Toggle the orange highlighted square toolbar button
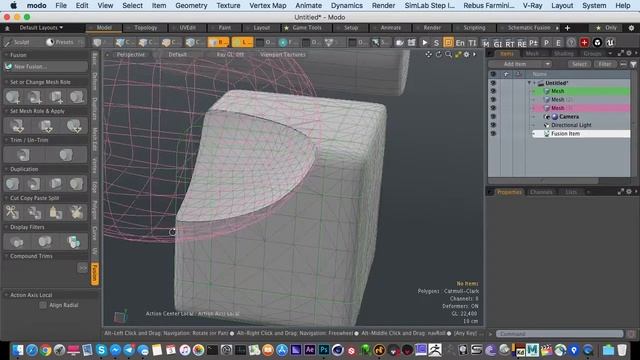Screen dimensions: 640x360 [x=448, y=42]
